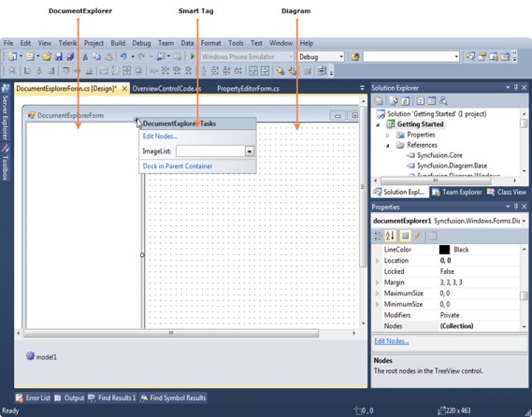Click the Property Pages icon in Properties panel
The width and height of the screenshot is (532, 417).
point(432,236)
